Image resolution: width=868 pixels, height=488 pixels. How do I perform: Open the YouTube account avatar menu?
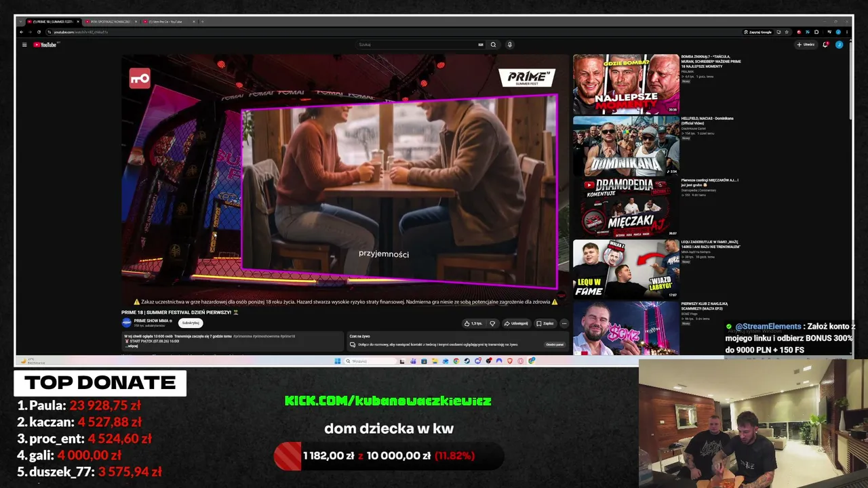839,45
